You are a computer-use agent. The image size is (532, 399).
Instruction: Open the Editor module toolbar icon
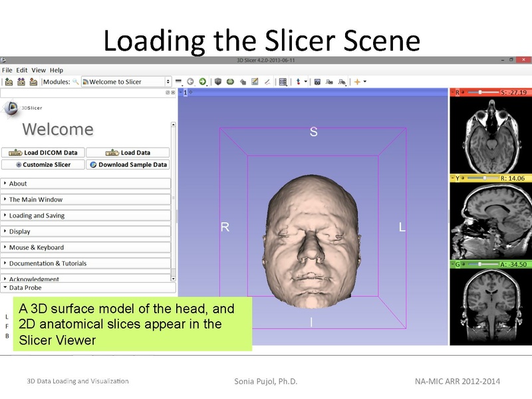(255, 82)
